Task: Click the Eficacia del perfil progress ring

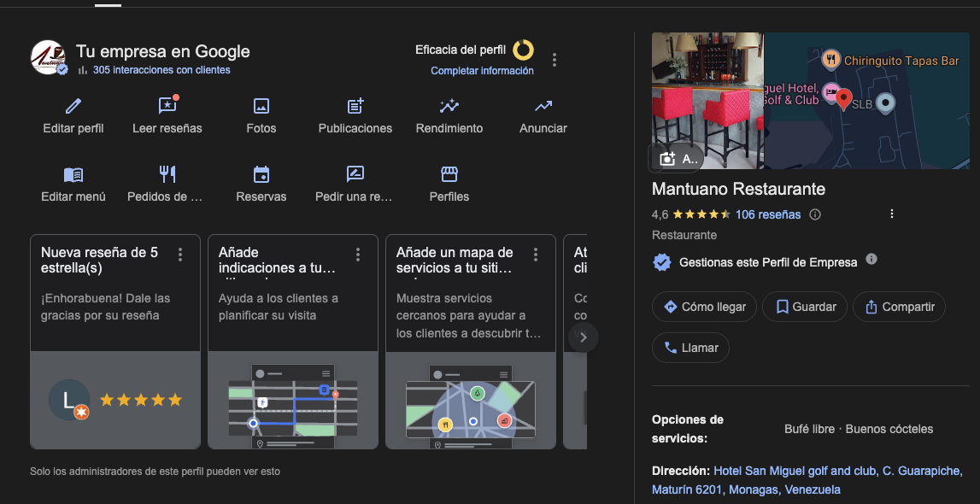Action: 523,50
